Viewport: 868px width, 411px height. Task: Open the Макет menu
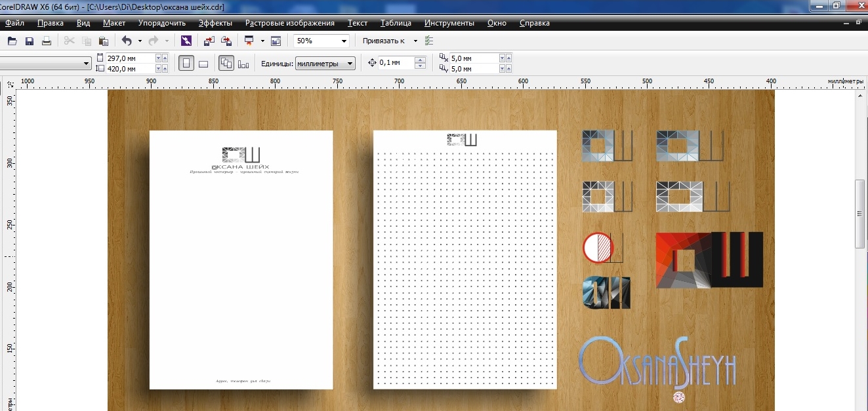point(114,23)
